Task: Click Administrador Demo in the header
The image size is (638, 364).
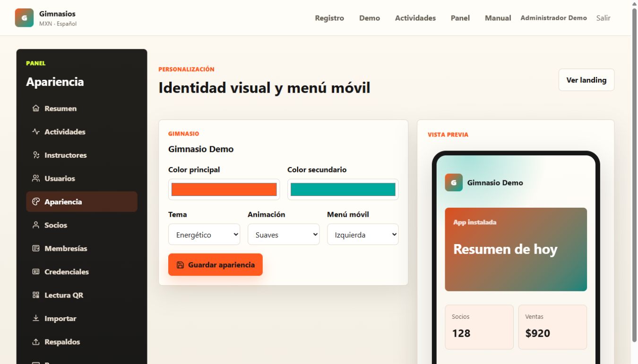Action: [554, 18]
